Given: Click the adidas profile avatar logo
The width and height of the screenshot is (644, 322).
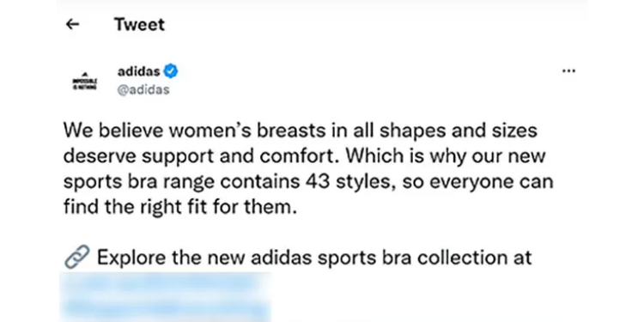Looking at the screenshot, I should [85, 81].
